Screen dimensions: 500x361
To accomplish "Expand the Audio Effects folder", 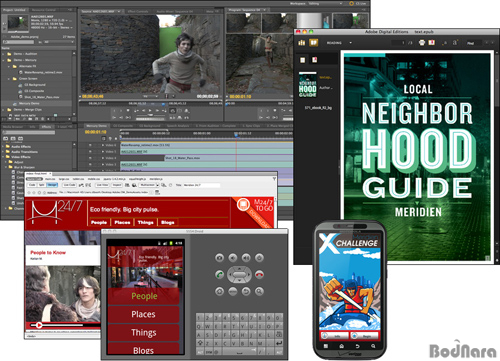I will pos(3,146).
